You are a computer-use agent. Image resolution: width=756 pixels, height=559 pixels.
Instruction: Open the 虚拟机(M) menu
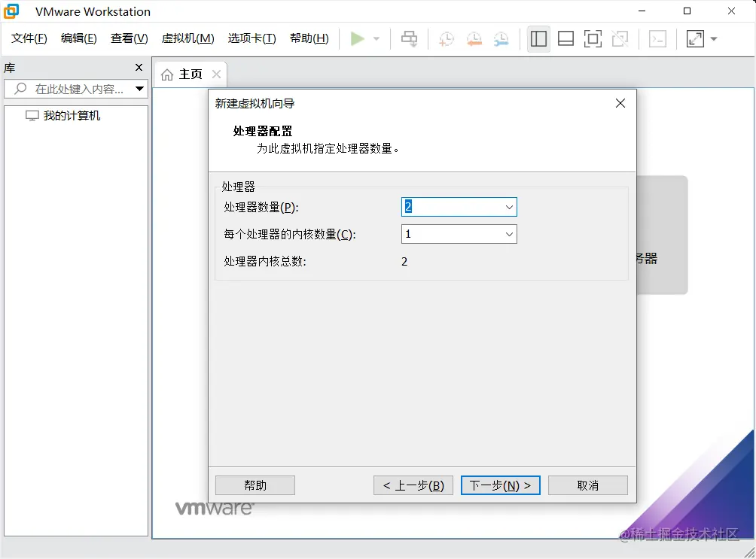187,38
